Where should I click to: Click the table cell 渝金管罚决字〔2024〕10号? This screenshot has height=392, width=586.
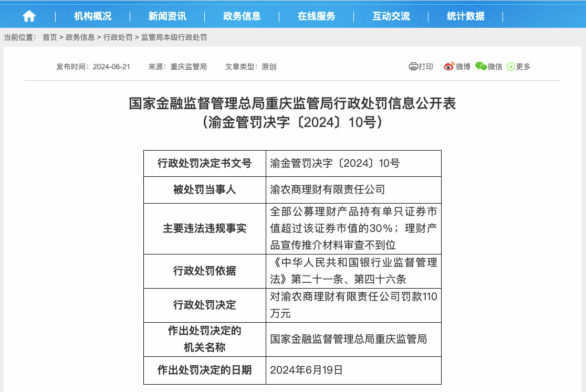353,164
